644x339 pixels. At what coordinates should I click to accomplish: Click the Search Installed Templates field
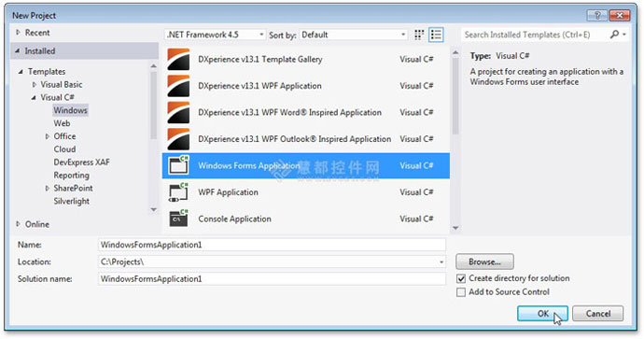[534, 35]
